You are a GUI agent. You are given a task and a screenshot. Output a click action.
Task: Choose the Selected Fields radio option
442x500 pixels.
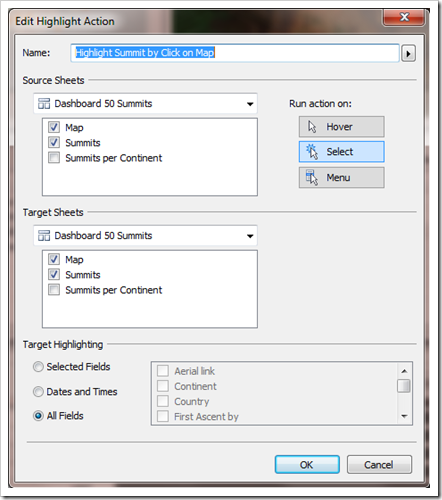[38, 367]
